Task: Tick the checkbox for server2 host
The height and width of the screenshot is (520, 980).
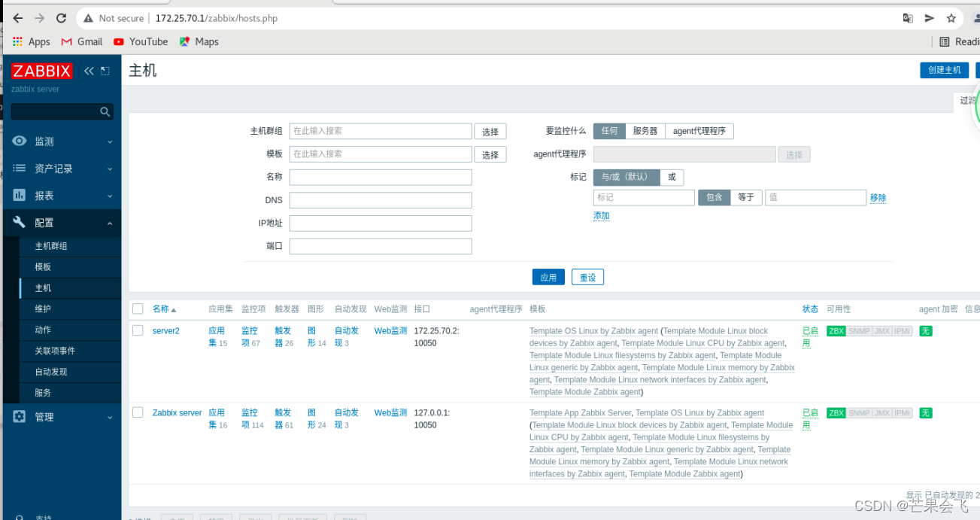Action: pyautogui.click(x=138, y=330)
